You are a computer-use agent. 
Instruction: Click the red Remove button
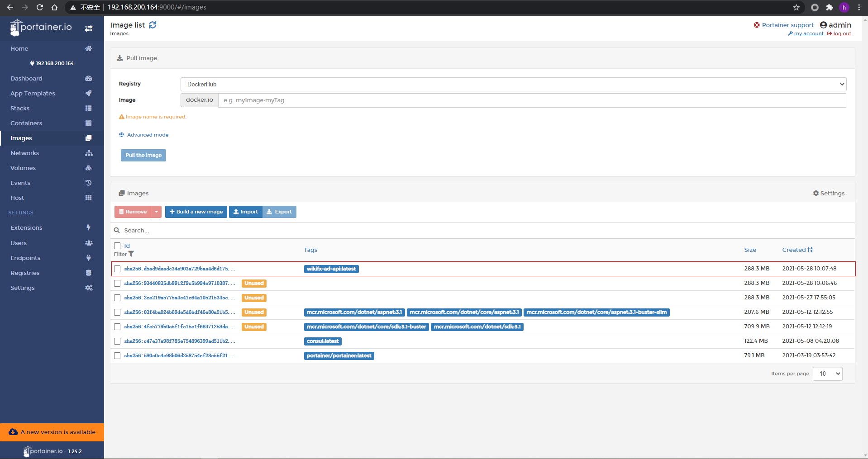click(x=133, y=212)
